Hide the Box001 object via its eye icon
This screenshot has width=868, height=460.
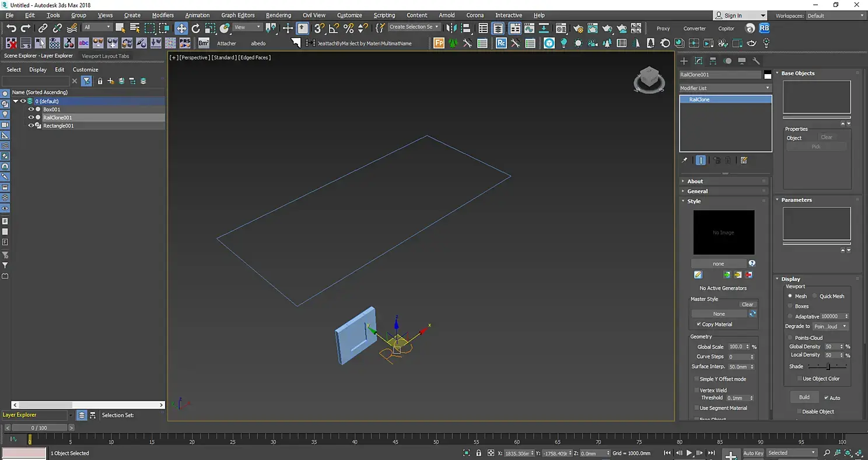[32, 109]
